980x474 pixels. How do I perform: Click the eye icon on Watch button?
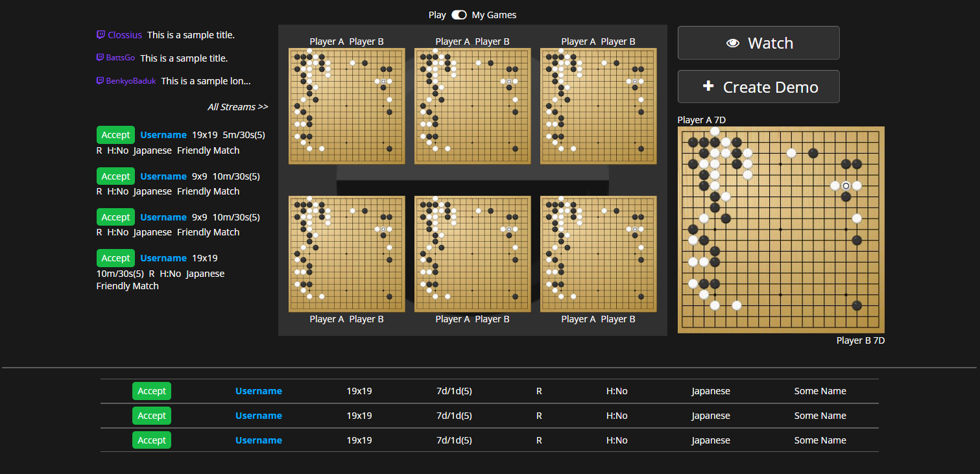[x=733, y=43]
